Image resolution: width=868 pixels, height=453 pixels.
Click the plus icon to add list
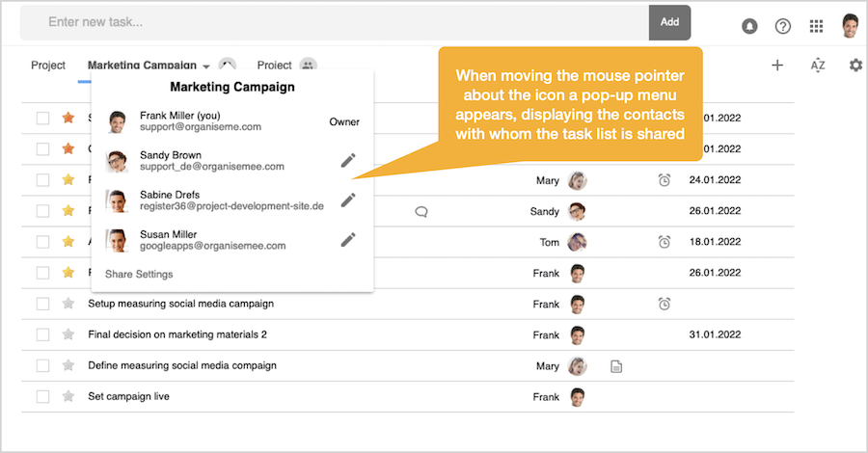tap(777, 65)
